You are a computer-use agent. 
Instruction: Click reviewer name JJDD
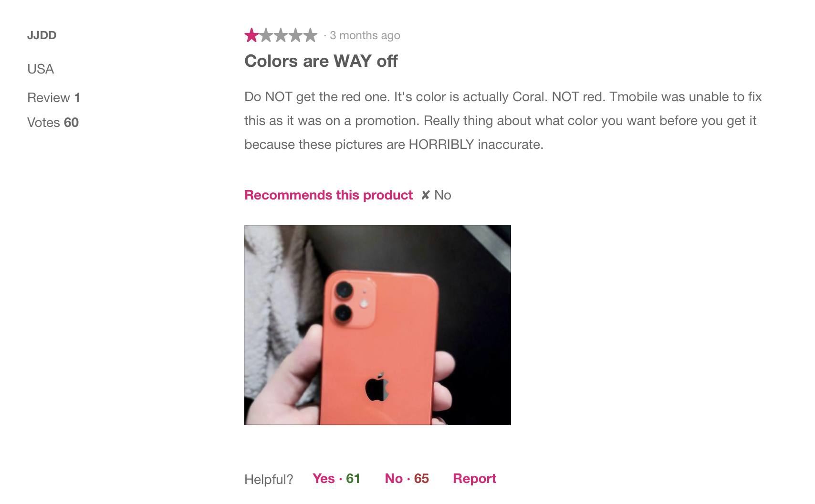(42, 35)
